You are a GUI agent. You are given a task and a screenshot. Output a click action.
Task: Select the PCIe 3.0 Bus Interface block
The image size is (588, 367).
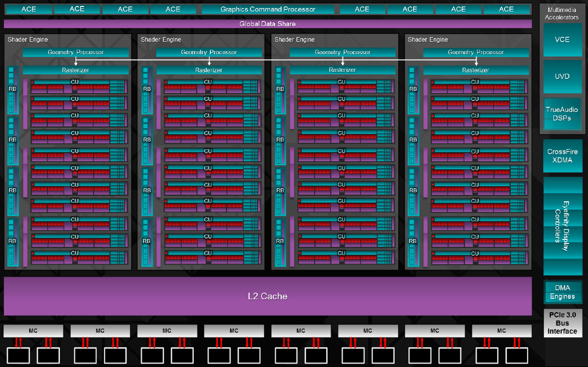coord(562,323)
